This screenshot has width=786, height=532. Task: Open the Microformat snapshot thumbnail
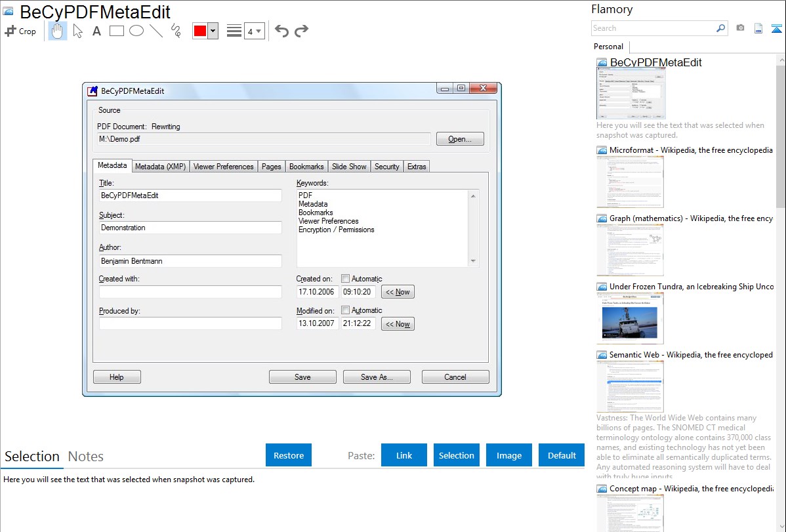(x=630, y=182)
